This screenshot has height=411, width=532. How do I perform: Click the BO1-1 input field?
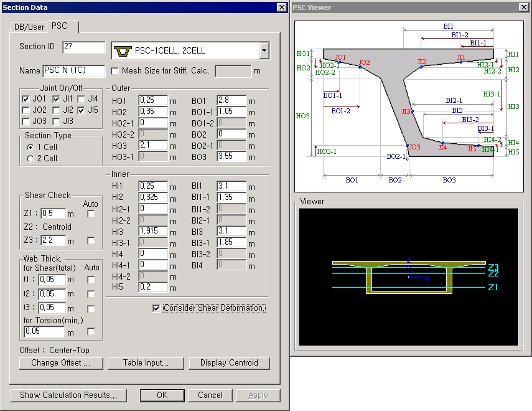tap(231, 111)
